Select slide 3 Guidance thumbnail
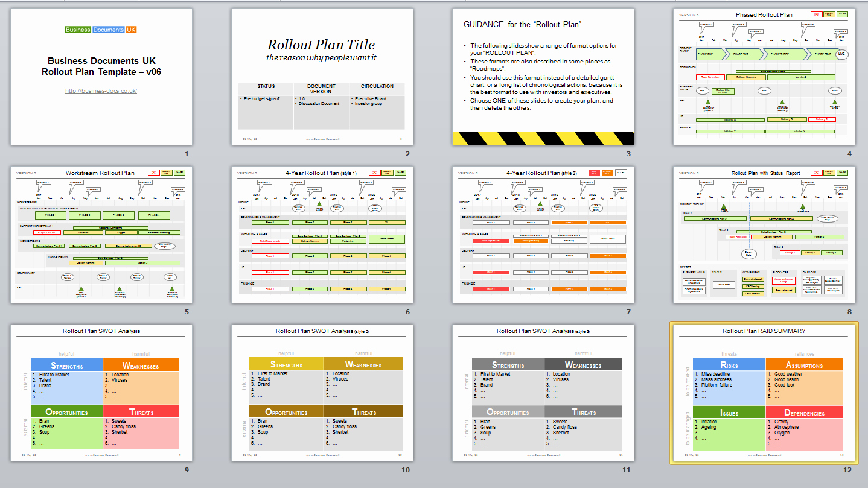 point(543,77)
